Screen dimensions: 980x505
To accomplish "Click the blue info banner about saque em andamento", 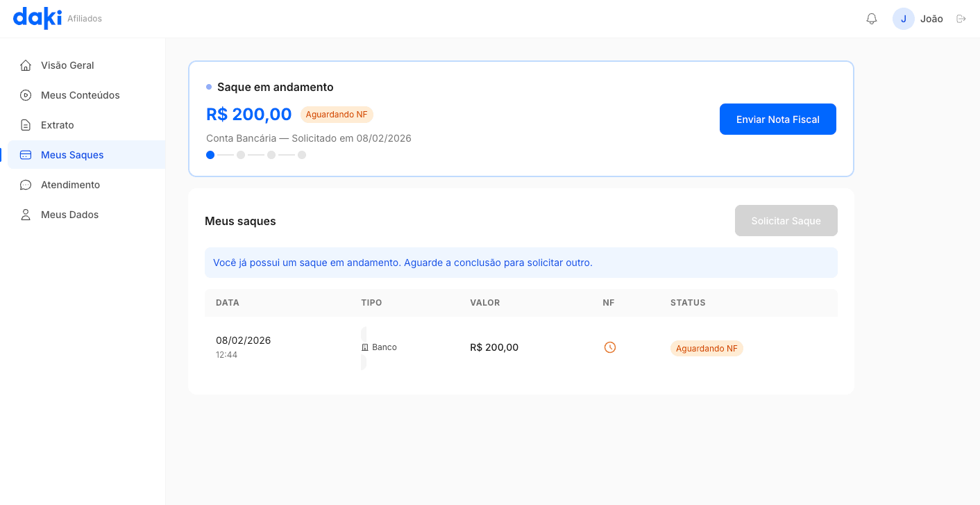I will tap(521, 263).
